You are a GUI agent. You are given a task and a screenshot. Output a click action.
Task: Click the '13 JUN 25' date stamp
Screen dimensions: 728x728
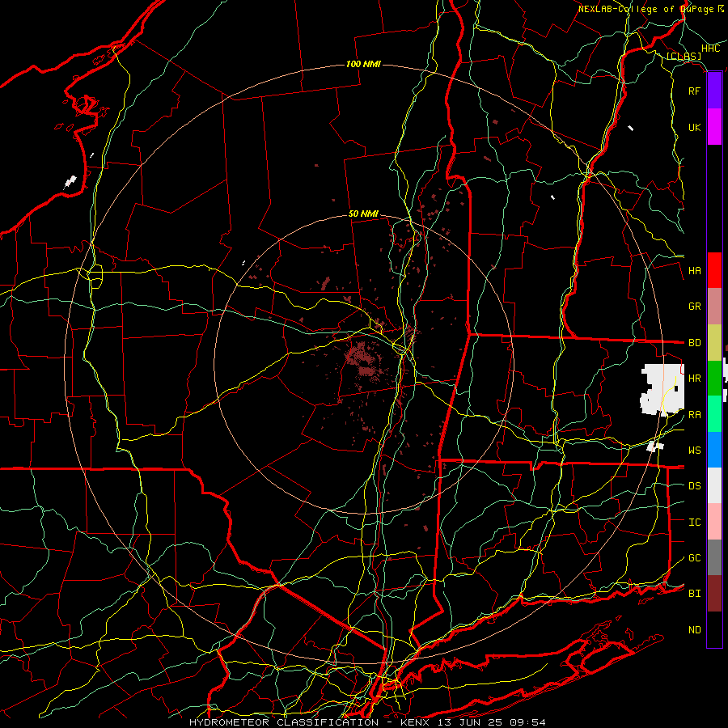point(470,722)
